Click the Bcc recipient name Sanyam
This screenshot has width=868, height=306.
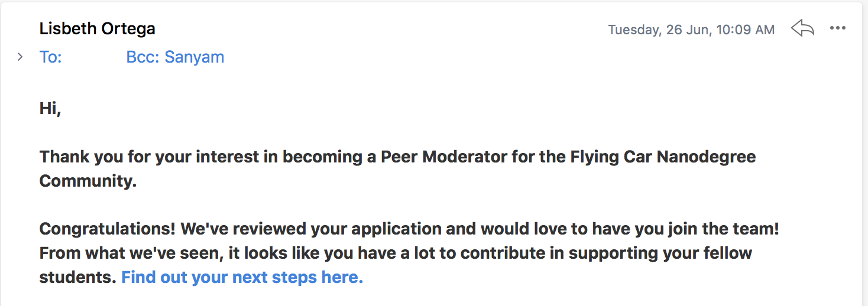click(x=195, y=57)
